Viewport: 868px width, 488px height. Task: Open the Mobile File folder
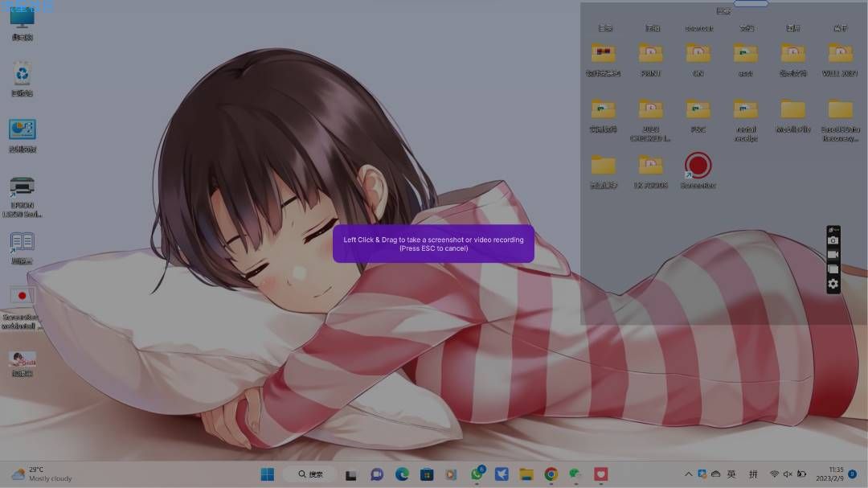[792, 117]
